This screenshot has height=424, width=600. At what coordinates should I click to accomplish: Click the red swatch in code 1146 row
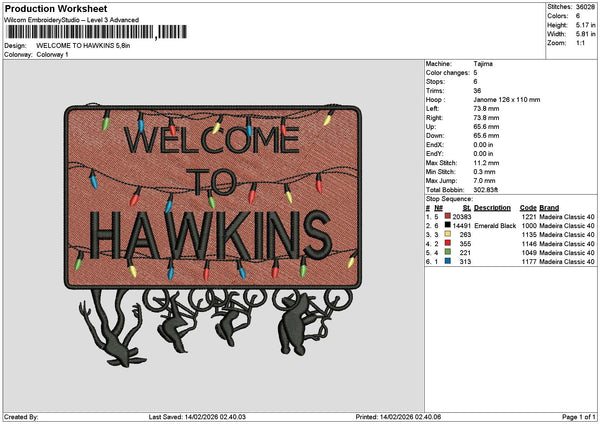pos(447,243)
